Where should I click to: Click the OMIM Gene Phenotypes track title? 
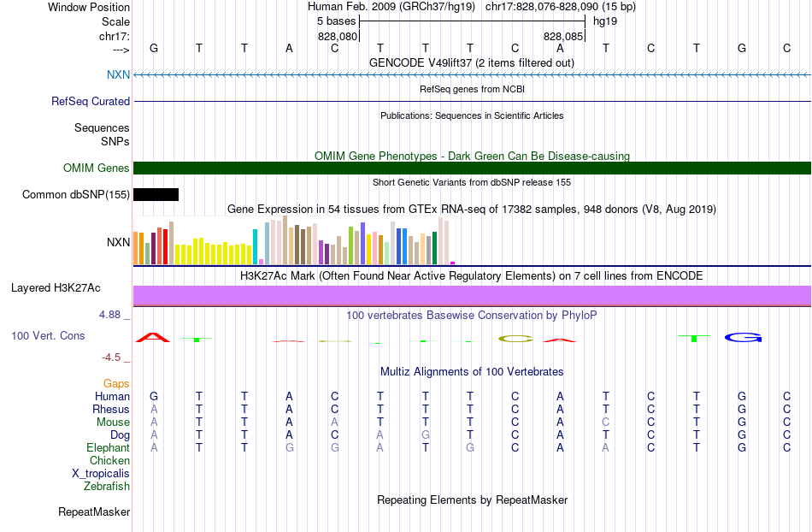[x=472, y=156]
